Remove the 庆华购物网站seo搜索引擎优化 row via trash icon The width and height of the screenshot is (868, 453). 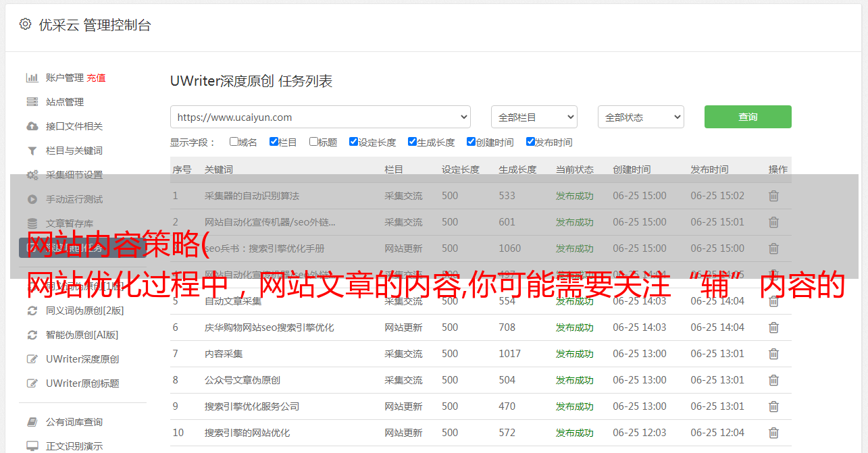coord(774,327)
